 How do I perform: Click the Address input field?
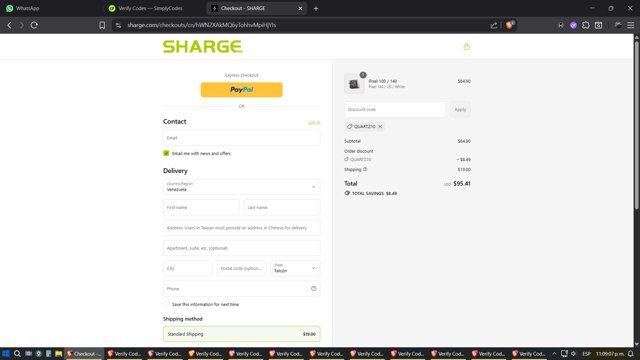coord(241,228)
